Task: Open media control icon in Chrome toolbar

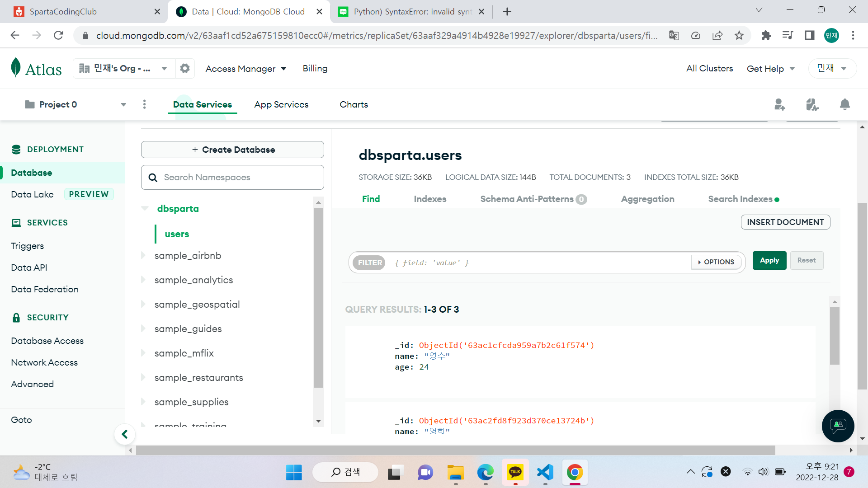Action: [x=788, y=35]
